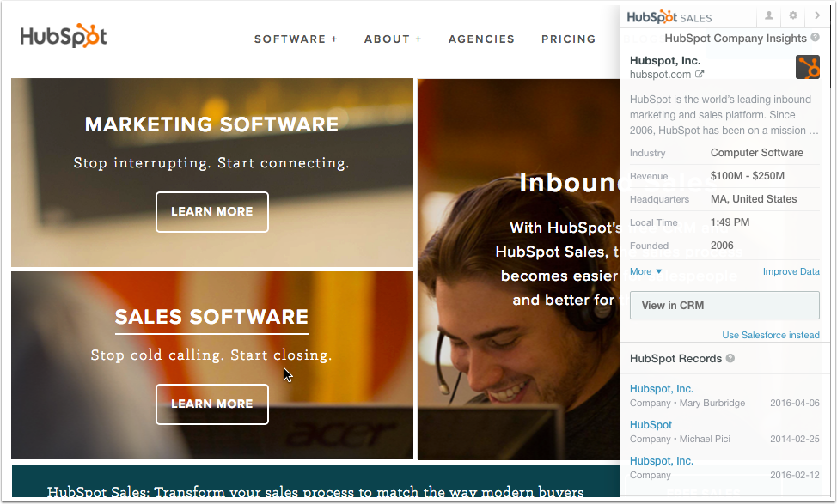Click the MA, United States headquarters value
Viewport: 837px width, 504px height.
point(754,199)
